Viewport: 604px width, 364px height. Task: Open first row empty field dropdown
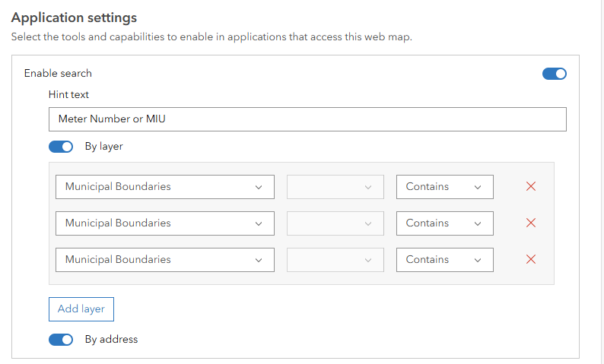pos(335,187)
